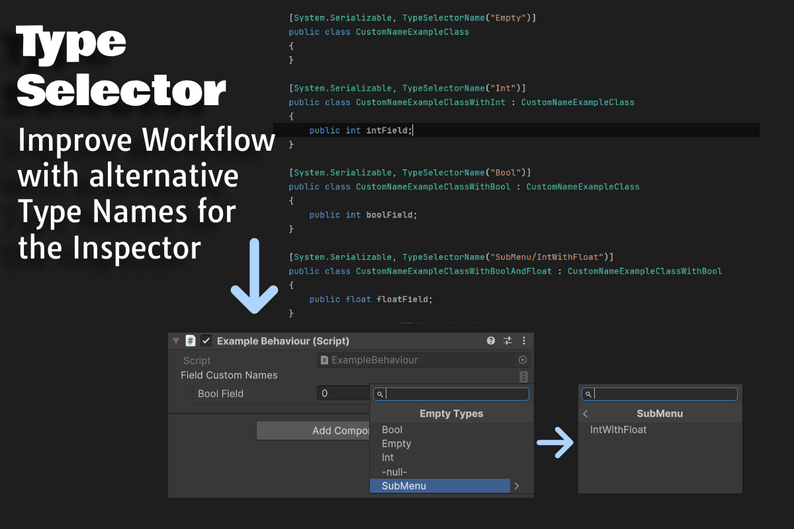Open component presets slider icon

(x=507, y=341)
